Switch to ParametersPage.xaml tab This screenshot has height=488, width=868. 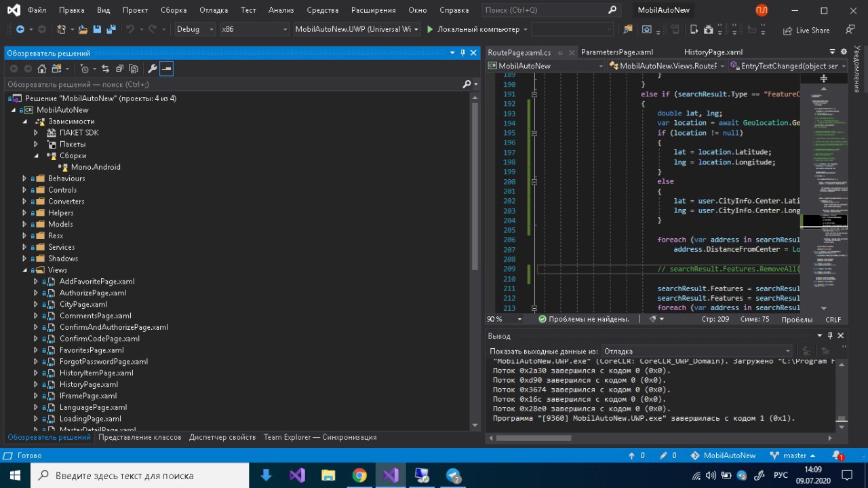616,52
